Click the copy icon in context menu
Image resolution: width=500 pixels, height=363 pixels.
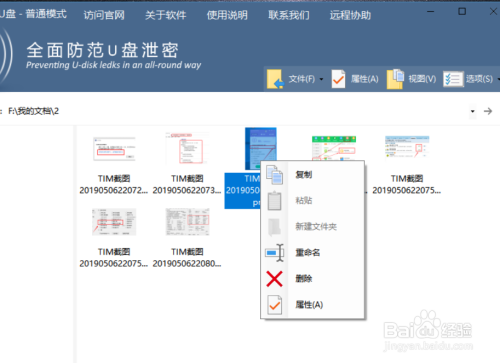click(274, 175)
